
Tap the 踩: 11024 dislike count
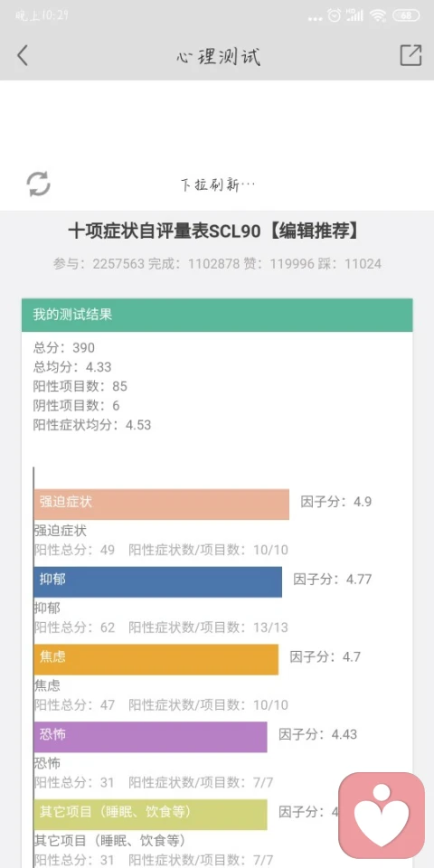pyautogui.click(x=348, y=264)
